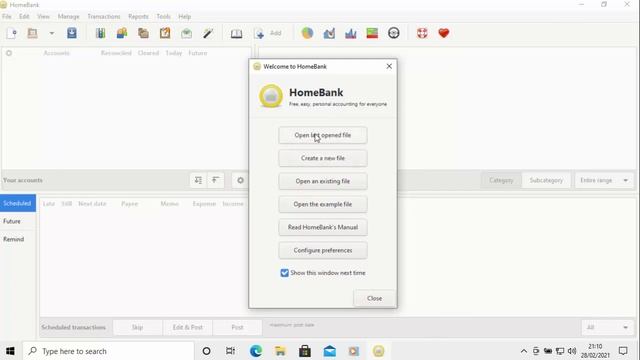Open the Vehicle cost steering wheel icon

coord(393,33)
